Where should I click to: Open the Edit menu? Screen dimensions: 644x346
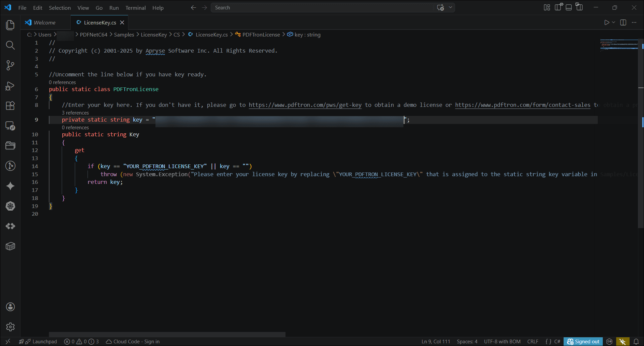(38, 8)
